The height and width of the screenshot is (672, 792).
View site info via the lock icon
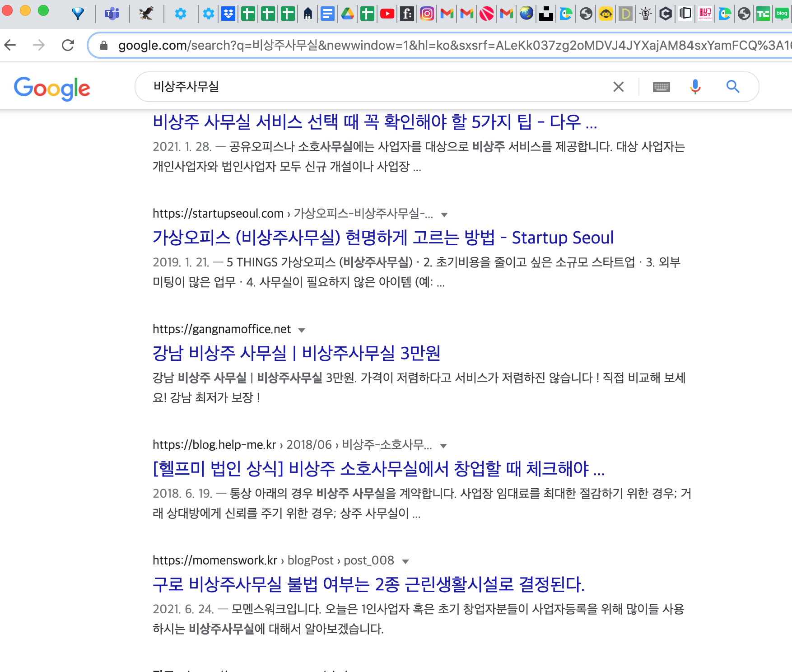point(104,45)
